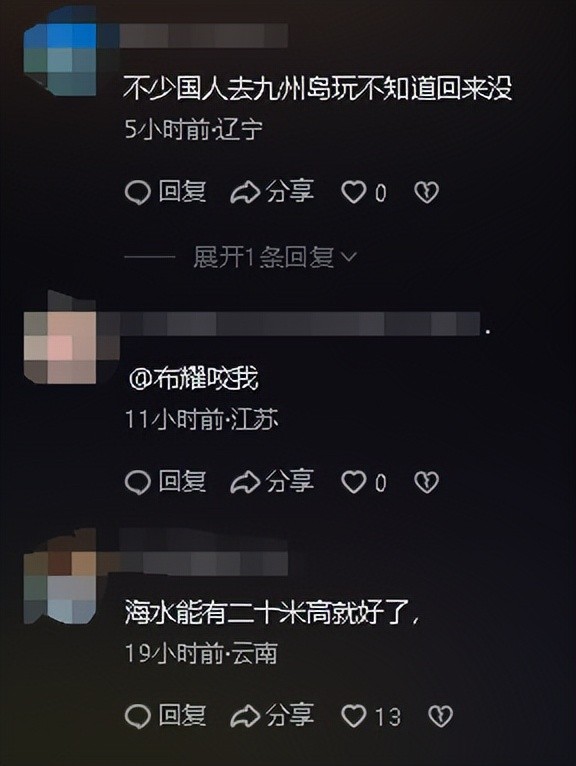Image resolution: width=576 pixels, height=766 pixels.
Task: Expand 展开1条回复 replies
Action: [x=264, y=257]
